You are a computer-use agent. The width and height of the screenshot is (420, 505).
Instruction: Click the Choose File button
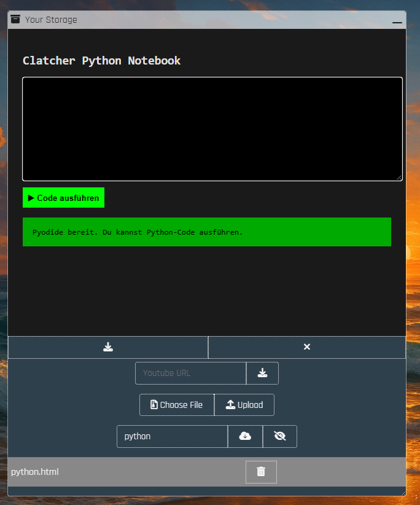(177, 405)
